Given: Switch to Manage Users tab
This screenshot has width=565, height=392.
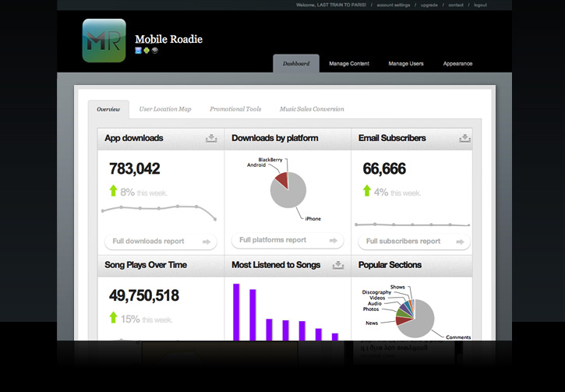Looking at the screenshot, I should coord(406,63).
